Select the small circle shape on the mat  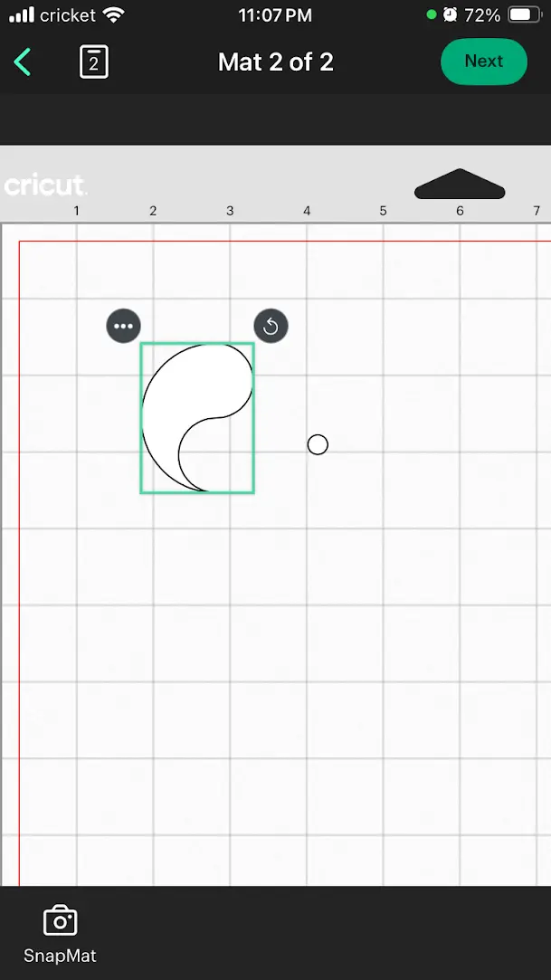pos(318,444)
